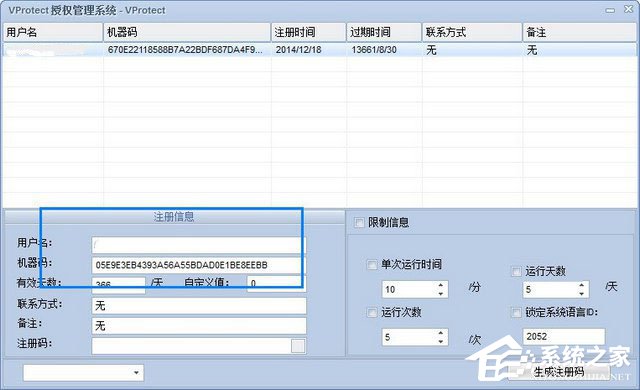
Task: Sort by 机器码 column header
Action: (x=187, y=32)
